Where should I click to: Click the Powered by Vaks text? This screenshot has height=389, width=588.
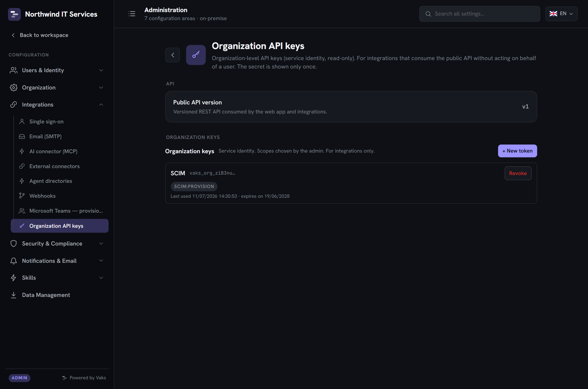(88, 378)
